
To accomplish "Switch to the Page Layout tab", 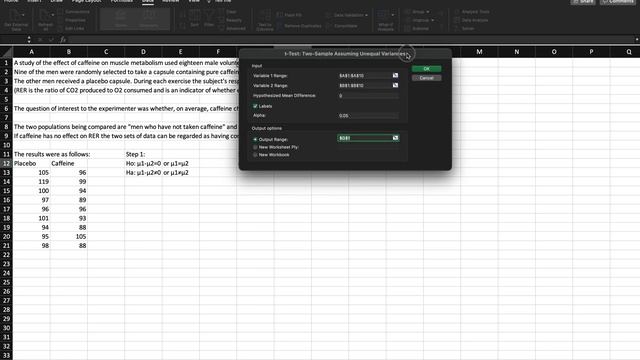I will 87,1.
